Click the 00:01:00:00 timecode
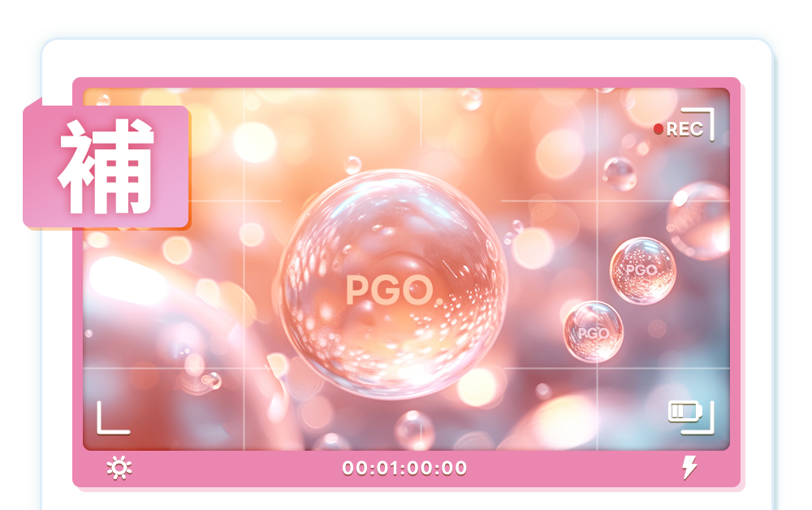Viewport: 812px width, 510px height. coord(404,468)
